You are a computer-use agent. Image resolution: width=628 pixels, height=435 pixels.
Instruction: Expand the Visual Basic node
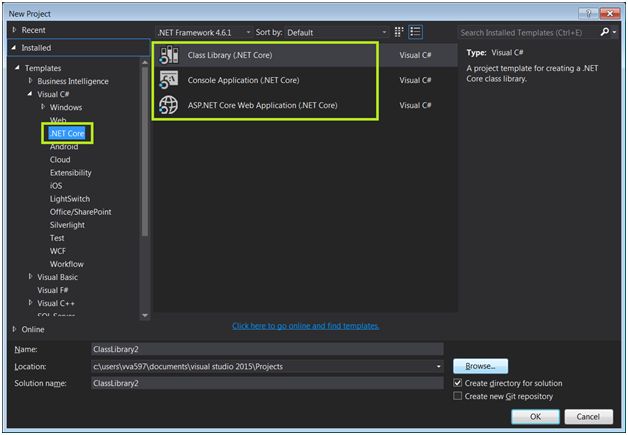click(30, 276)
